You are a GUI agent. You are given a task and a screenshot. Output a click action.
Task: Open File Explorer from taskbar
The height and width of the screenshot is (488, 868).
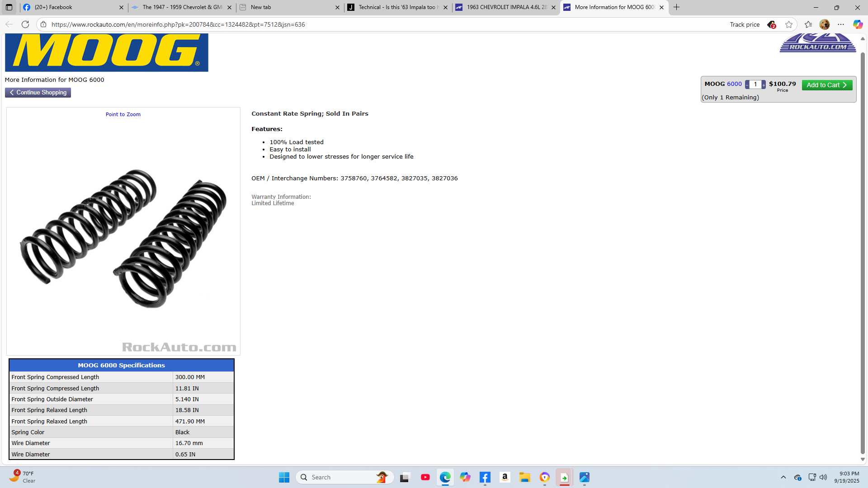[524, 477]
